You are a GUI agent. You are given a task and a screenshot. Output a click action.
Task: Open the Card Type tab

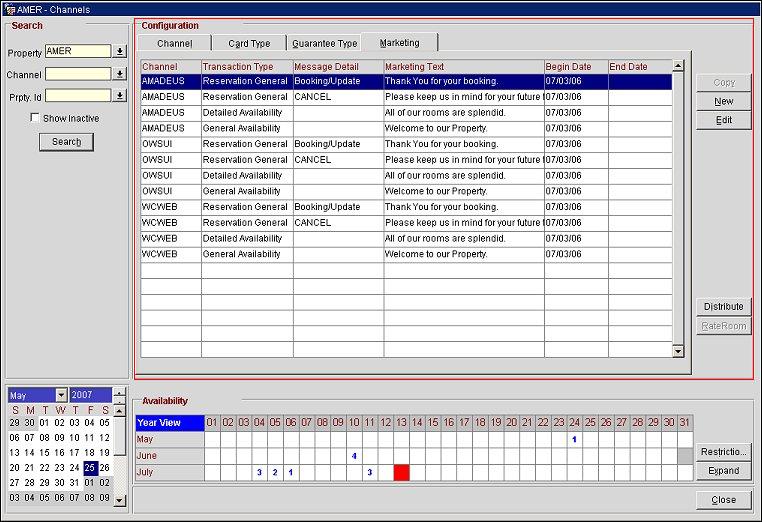coord(249,43)
